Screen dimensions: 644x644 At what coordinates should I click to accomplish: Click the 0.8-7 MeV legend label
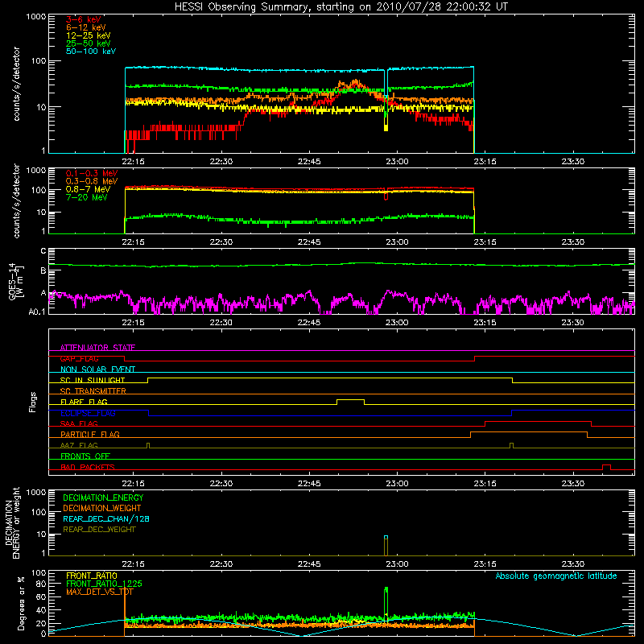pos(88,189)
